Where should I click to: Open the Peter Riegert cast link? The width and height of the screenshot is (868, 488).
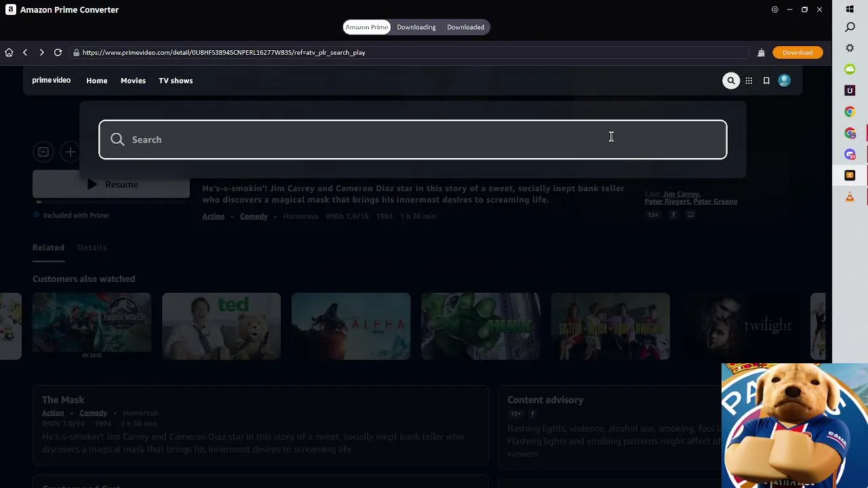[x=667, y=201]
